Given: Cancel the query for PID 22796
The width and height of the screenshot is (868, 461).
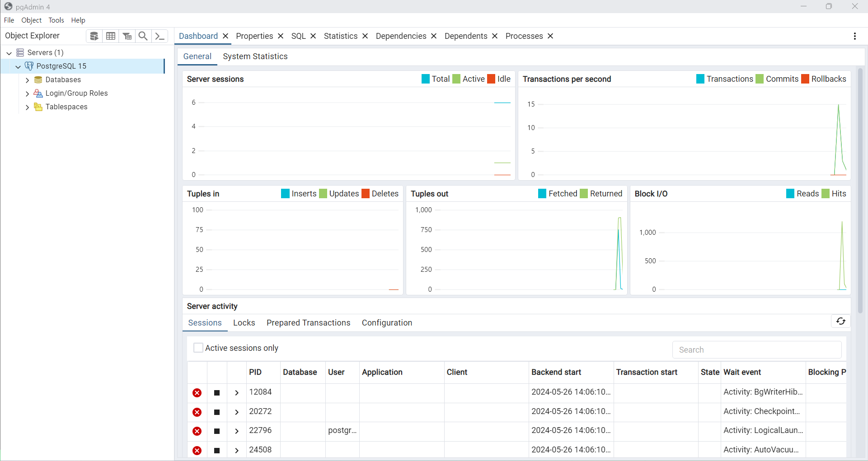Looking at the screenshot, I should click(216, 431).
